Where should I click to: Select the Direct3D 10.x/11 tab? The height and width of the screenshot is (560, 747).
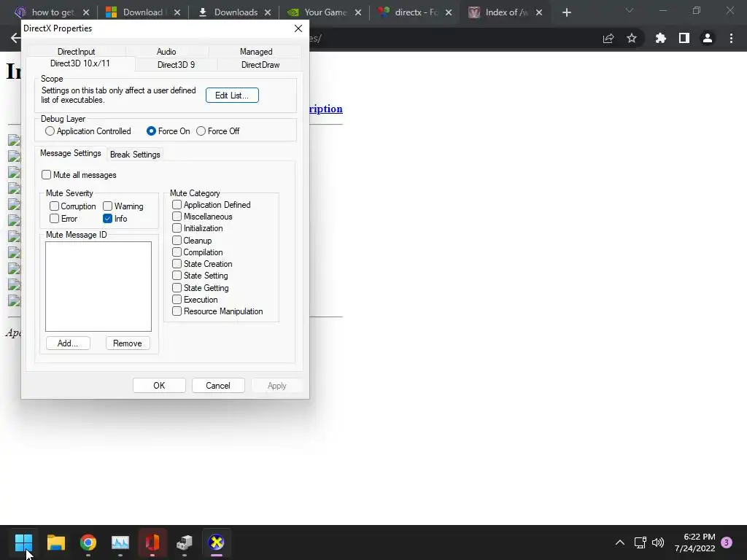(x=80, y=63)
